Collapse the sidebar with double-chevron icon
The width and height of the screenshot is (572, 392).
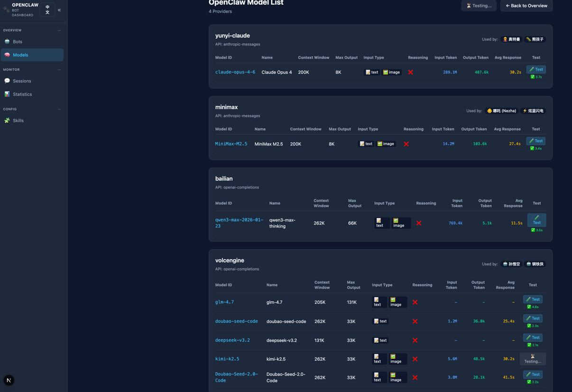(59, 10)
